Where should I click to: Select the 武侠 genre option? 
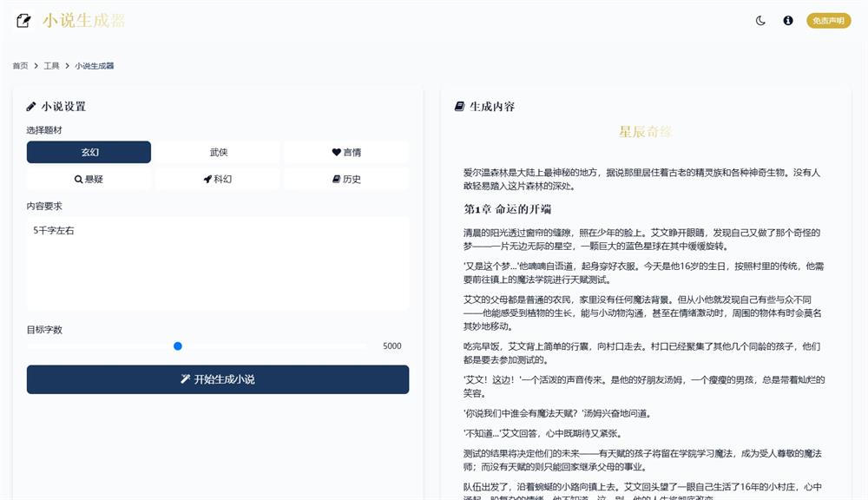coord(216,152)
